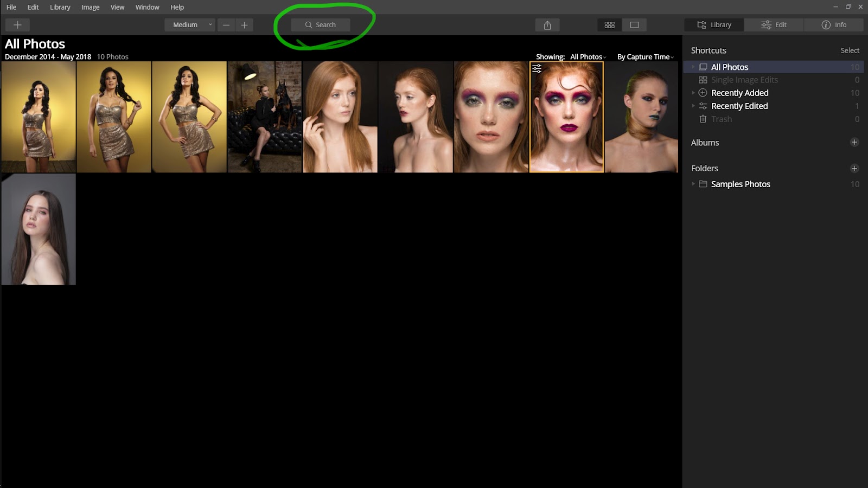The width and height of the screenshot is (868, 488).
Task: Open the Trash shortcut
Action: tap(774, 119)
